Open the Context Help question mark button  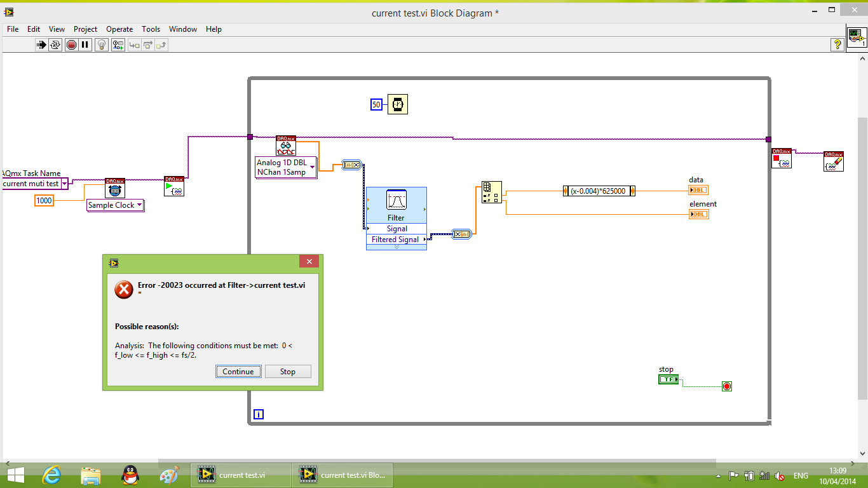(837, 44)
